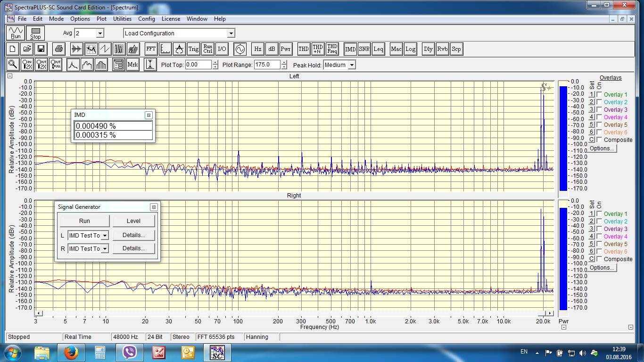This screenshot has width=644, height=362.
Task: Click the Zoom In 2X icon
Action: tap(27, 65)
